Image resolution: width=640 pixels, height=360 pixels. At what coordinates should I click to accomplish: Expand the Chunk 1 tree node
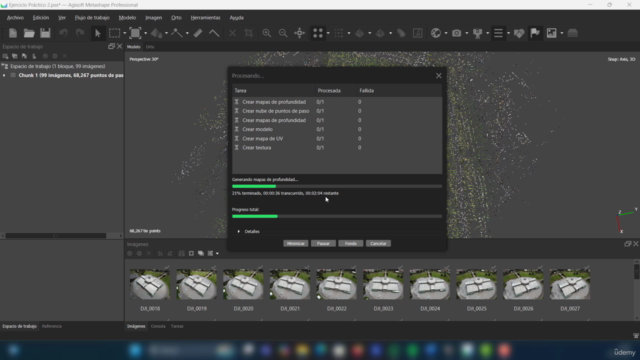pos(4,76)
